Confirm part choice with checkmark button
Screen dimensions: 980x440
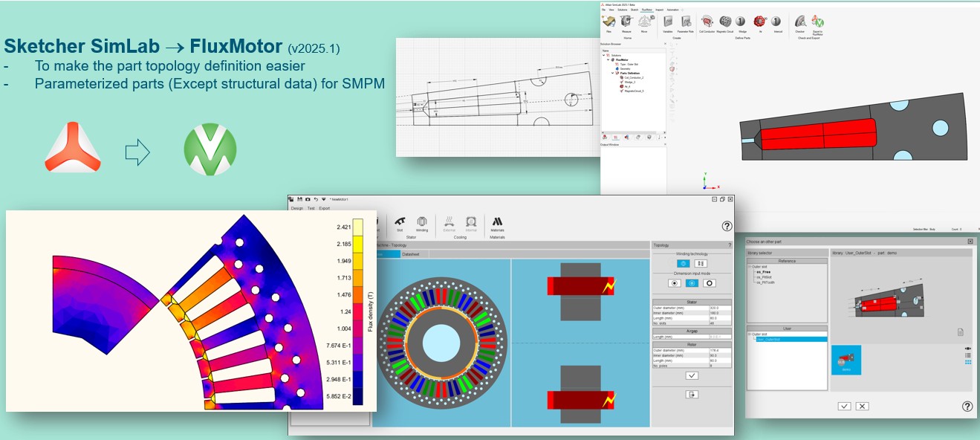pyautogui.click(x=844, y=406)
